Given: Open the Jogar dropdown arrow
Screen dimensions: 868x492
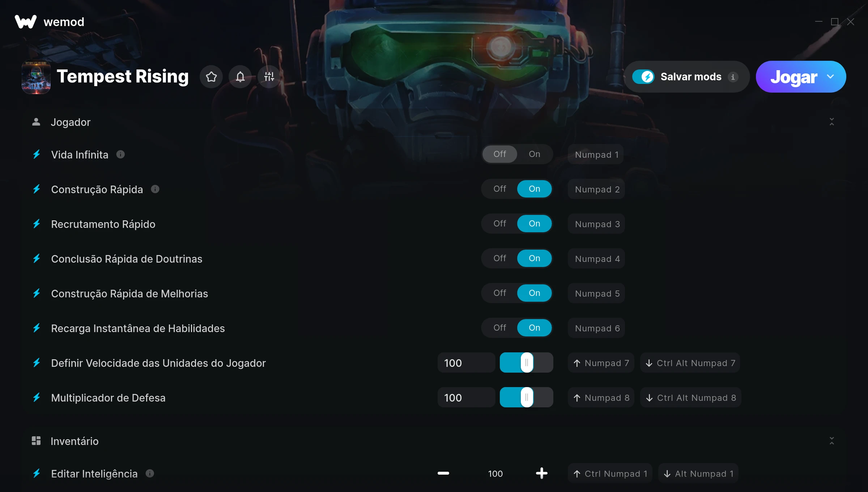Looking at the screenshot, I should pos(830,77).
